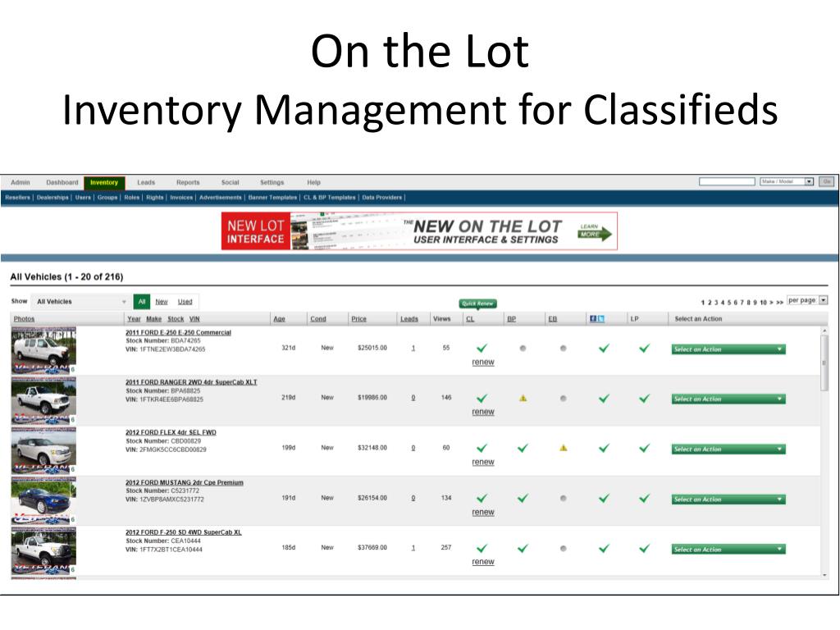840x630 pixels.
Task: Click LP checkmark for Ford Ranger row
Action: 645,398
